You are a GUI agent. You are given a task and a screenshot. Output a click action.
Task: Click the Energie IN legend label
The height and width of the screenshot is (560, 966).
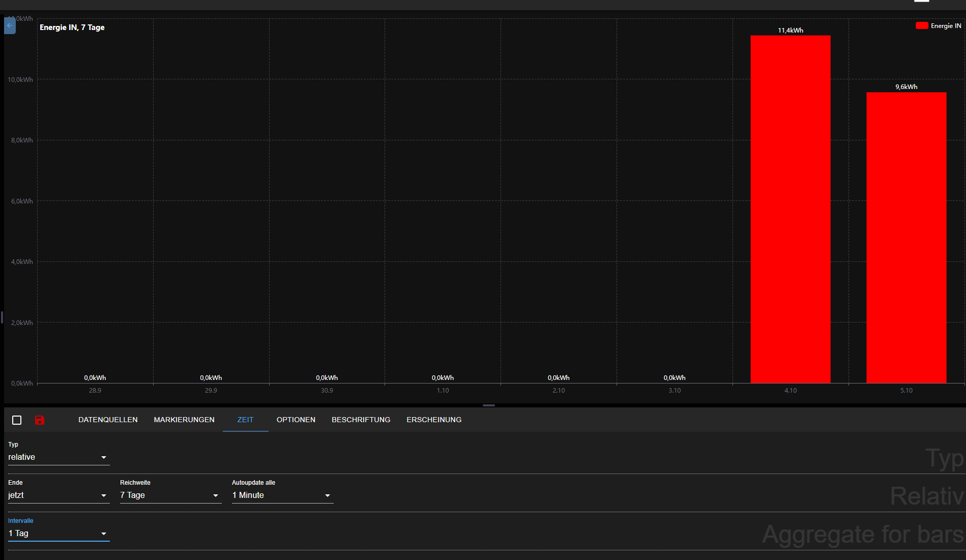[x=946, y=26]
